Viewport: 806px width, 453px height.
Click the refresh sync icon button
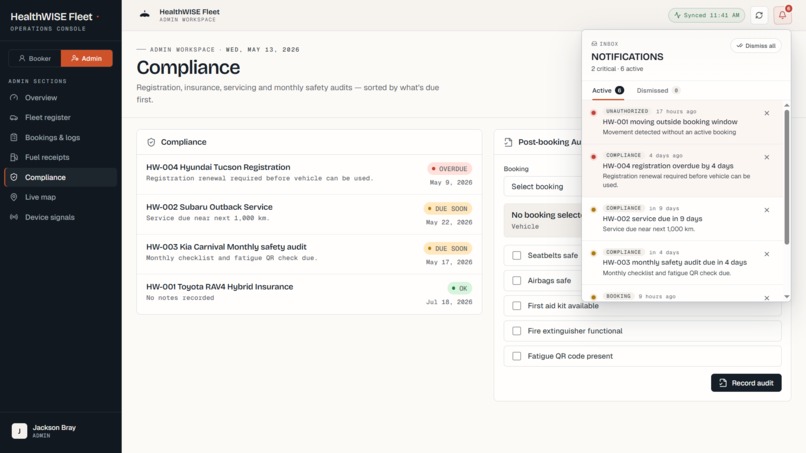tap(759, 15)
